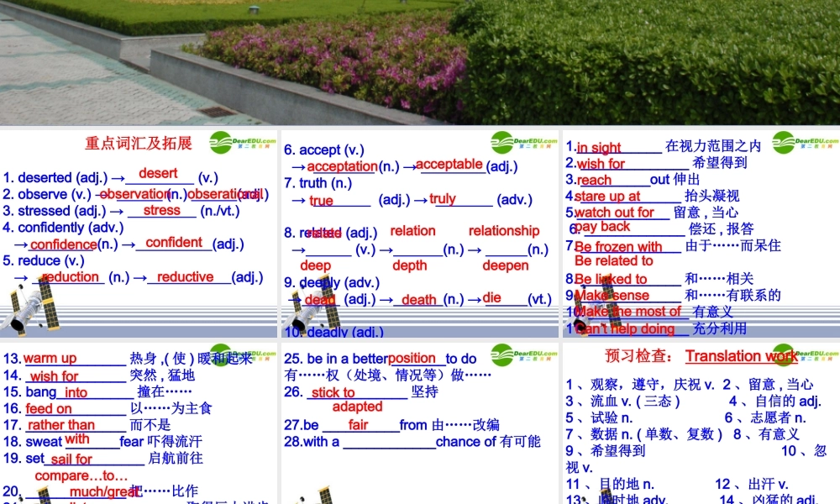840x504 pixels.
Task: Click the red answer 'reduction' on the vocabulary slide
Action: tap(71, 277)
